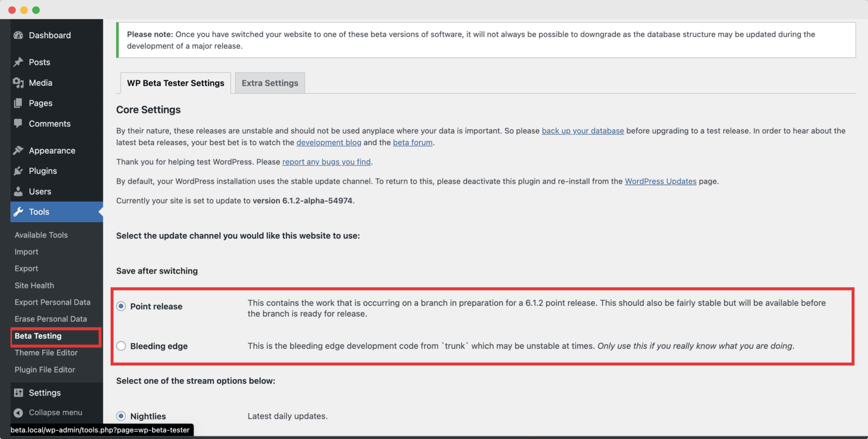The width and height of the screenshot is (868, 439).
Task: Open the 'development blog' link
Action: pos(329,143)
